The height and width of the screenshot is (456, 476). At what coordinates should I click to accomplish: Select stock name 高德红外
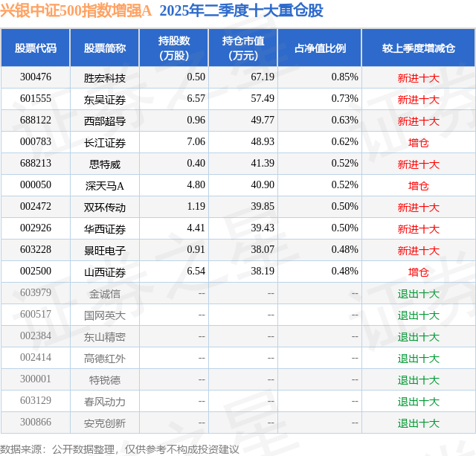[105, 359]
